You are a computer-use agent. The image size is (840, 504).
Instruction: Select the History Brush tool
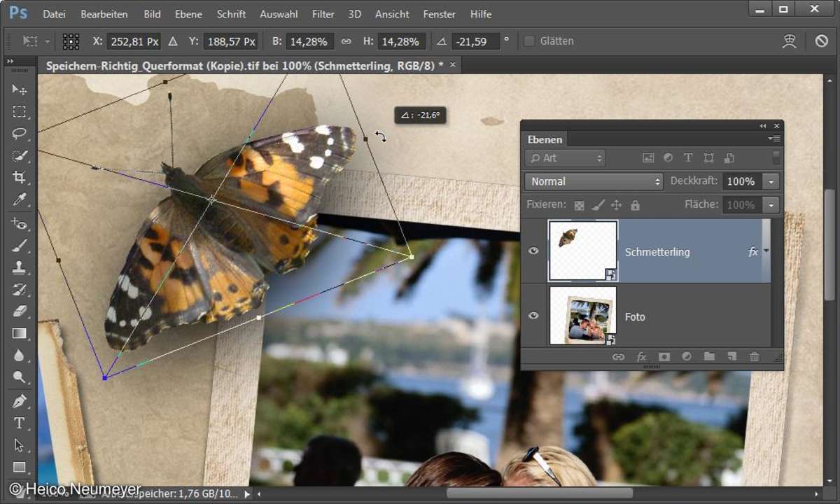coord(19,289)
